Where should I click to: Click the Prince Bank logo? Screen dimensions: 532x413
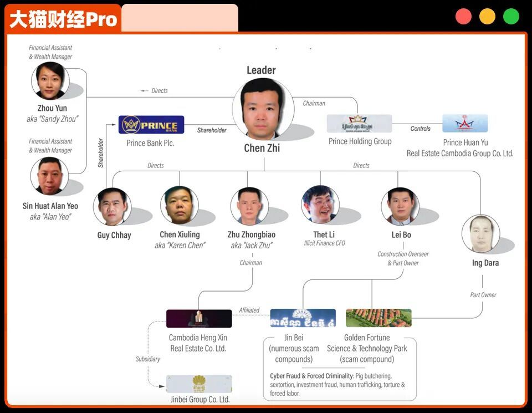pos(151,125)
